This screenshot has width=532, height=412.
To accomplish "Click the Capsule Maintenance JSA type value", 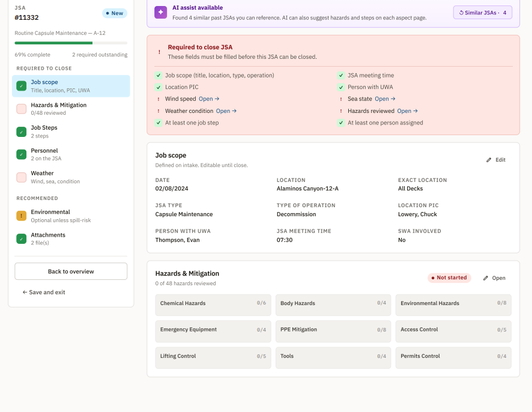I will point(184,214).
